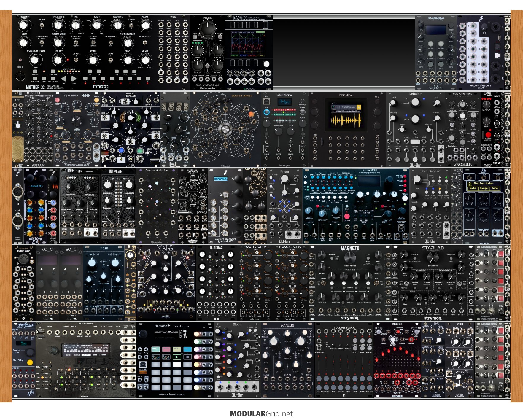Flip the Black Wavetable VCO Coarse/Fine switch
This screenshot has height=420, width=523.
pos(220,37)
